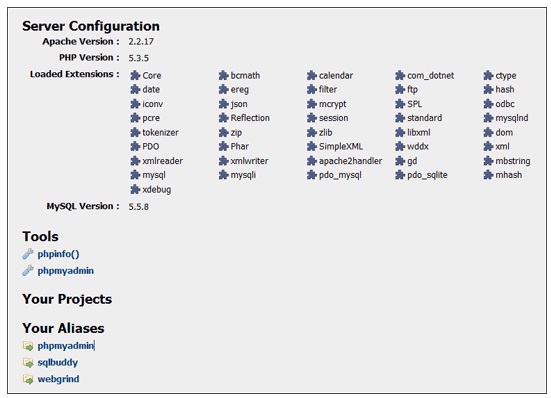The height and width of the screenshot is (398, 551).
Task: Select the pdo_sqlite extension entry
Action: 427,175
